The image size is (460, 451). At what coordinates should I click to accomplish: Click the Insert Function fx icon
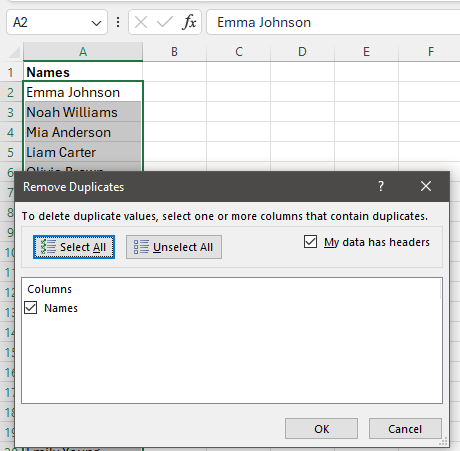189,22
